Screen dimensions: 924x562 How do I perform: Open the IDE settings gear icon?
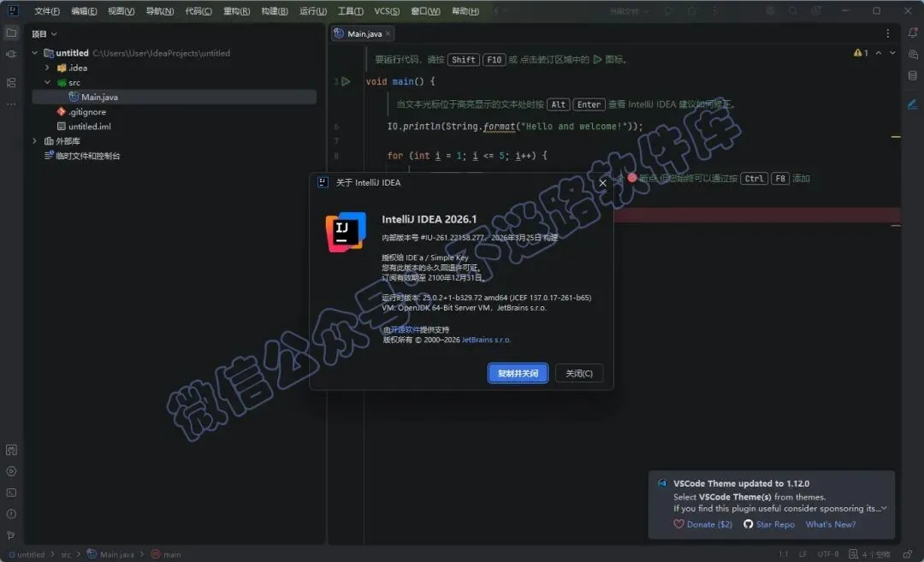pos(816,10)
